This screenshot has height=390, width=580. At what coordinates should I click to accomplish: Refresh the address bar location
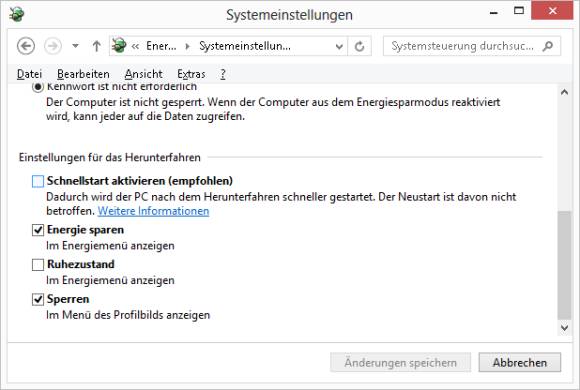[360, 46]
